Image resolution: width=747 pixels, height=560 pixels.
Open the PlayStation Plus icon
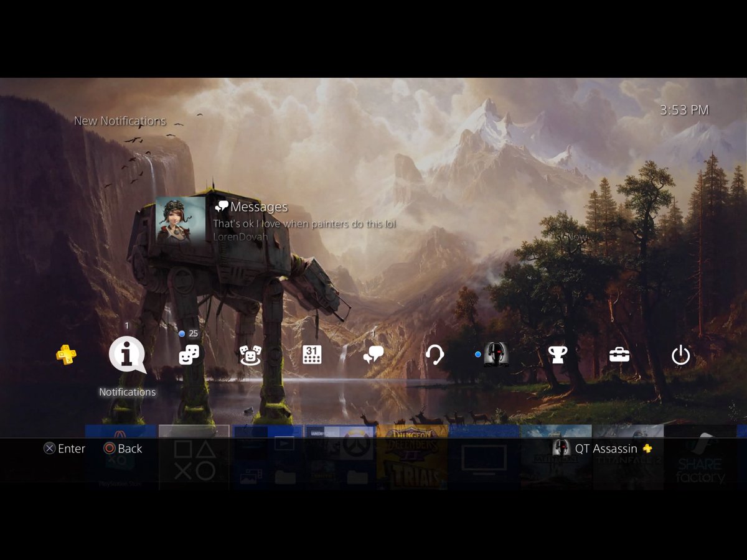pyautogui.click(x=66, y=355)
